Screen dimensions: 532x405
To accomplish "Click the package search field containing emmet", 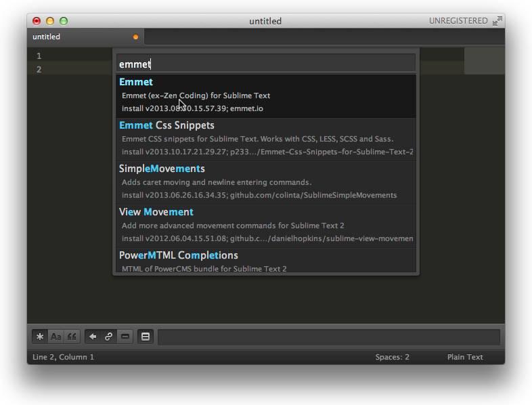I will 266,64.
